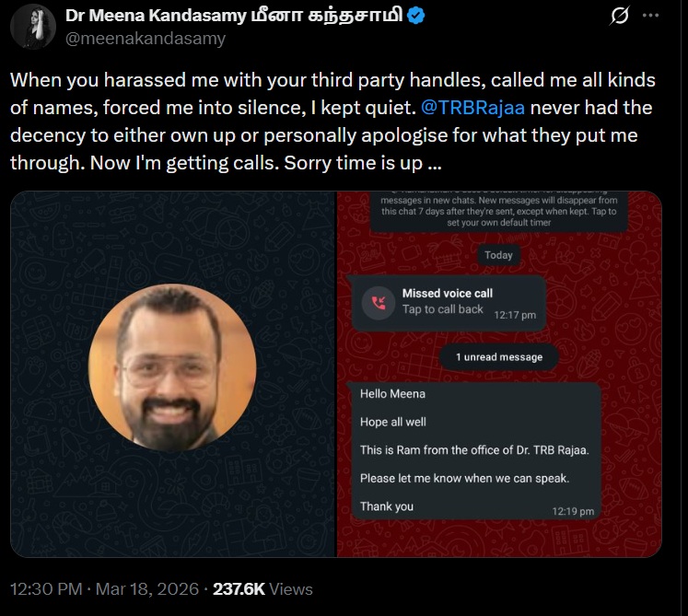Click the missed voice call phone icon
Viewport: 688px width, 616px height.
coord(377,301)
